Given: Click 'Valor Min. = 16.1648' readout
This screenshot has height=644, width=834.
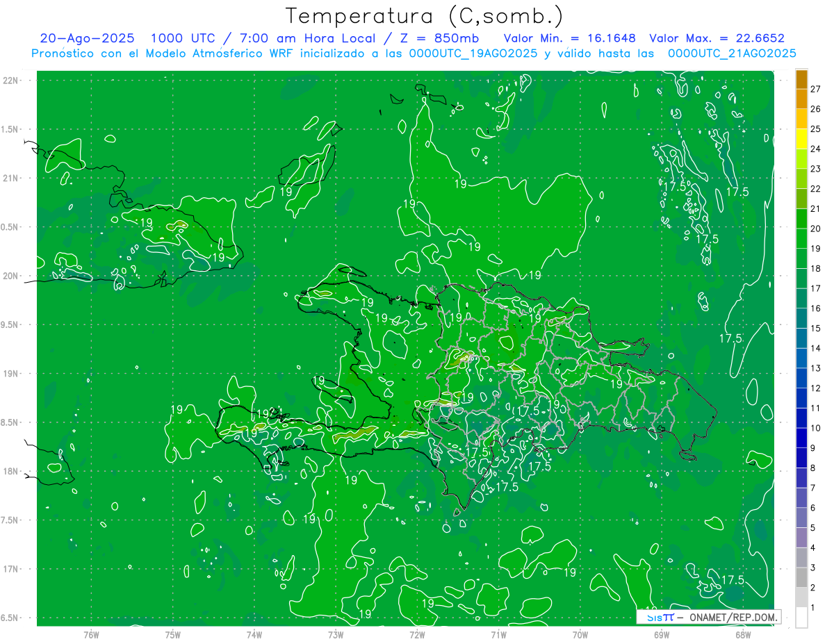Looking at the screenshot, I should pos(570,38).
